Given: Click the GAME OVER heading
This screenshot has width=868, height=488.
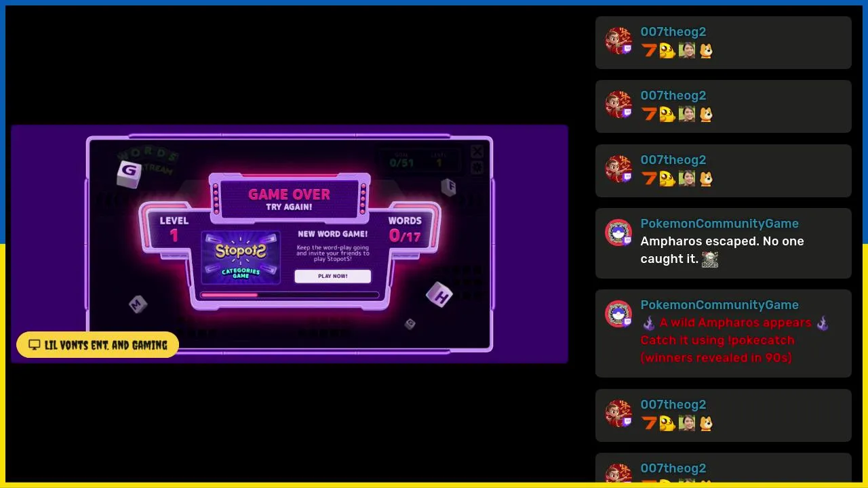Looking at the screenshot, I should pyautogui.click(x=289, y=195).
